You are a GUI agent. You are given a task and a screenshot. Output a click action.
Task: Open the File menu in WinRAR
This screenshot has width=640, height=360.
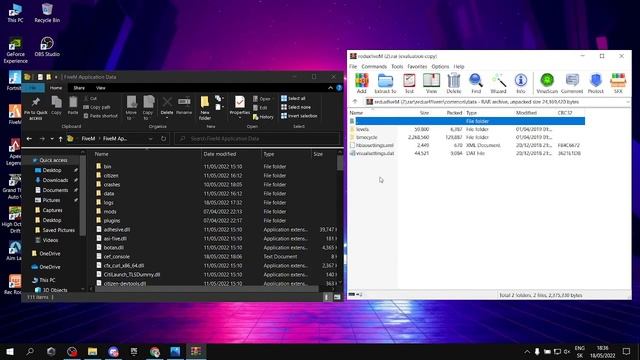[353, 67]
